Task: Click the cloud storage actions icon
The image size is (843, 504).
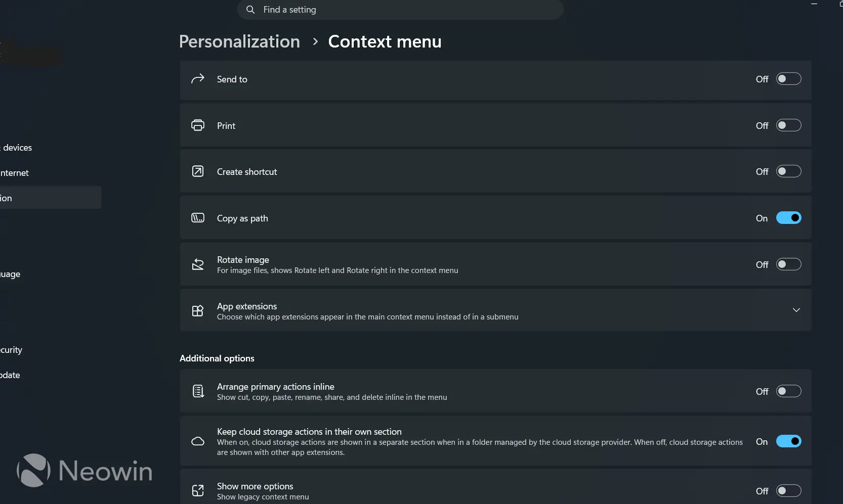Action: (x=198, y=441)
